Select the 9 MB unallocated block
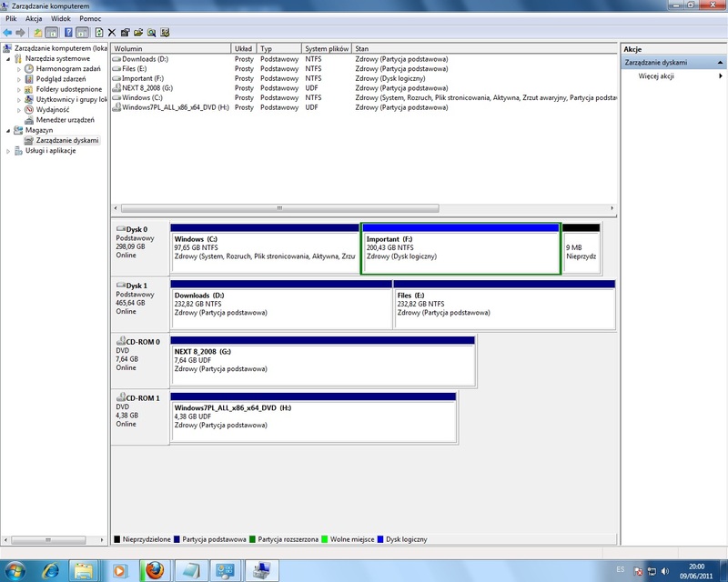728x582 pixels. [581, 248]
